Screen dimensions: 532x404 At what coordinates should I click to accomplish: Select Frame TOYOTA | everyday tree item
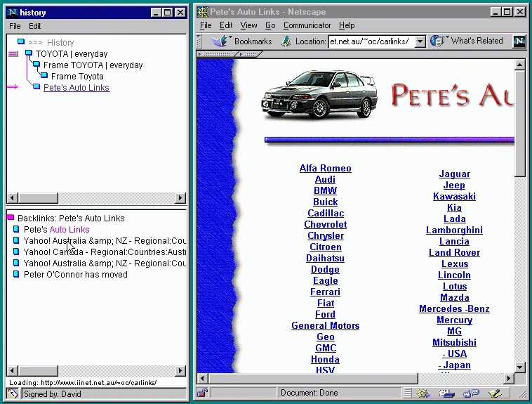(x=93, y=65)
